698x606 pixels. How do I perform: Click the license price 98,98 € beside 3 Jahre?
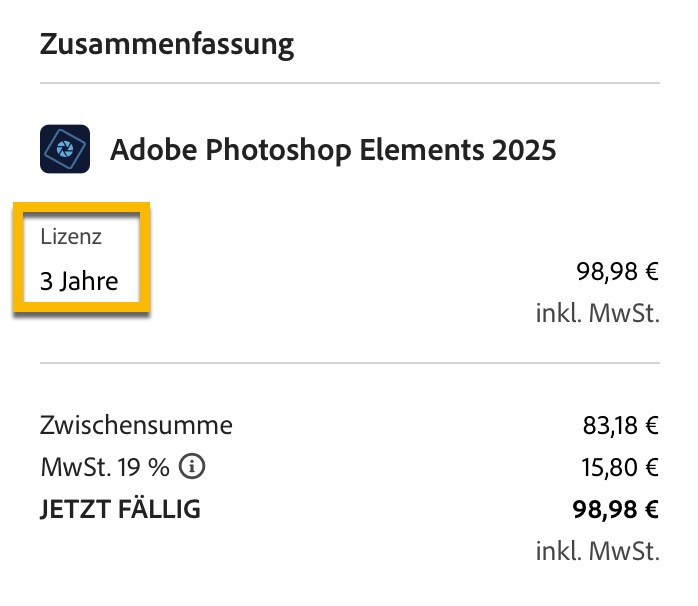pyautogui.click(x=617, y=272)
